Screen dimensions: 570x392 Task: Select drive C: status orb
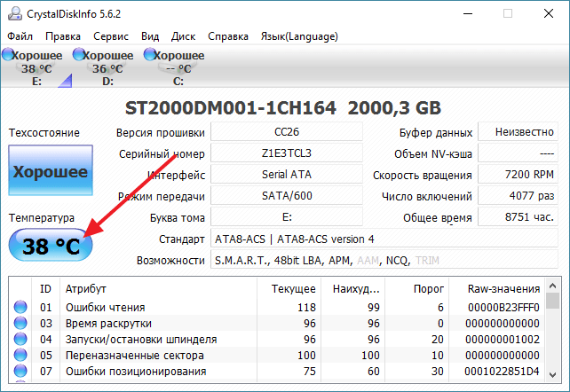[x=149, y=55]
